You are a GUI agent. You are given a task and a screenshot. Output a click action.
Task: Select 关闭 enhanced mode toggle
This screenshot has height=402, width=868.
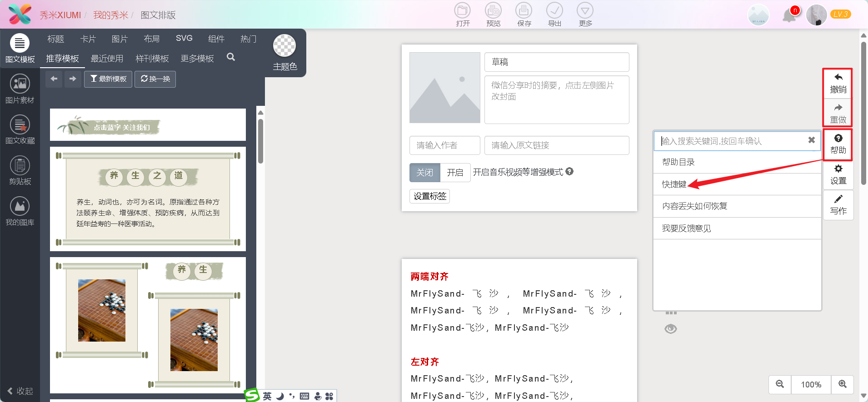pyautogui.click(x=424, y=173)
